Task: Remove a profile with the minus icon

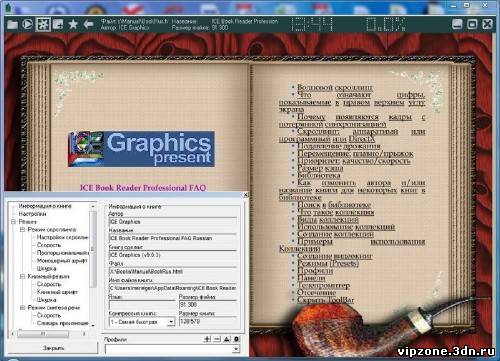Action: pos(217,339)
